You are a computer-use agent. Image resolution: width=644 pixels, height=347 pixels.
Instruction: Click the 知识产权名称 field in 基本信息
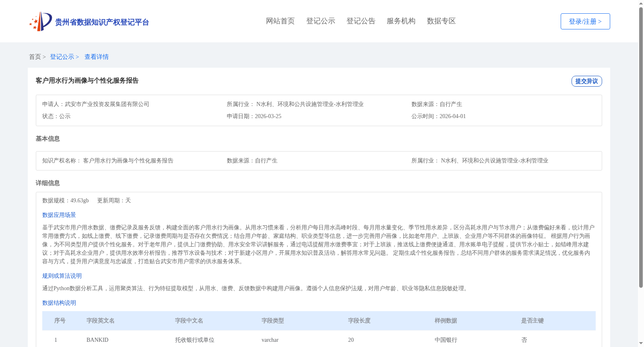[108, 160]
